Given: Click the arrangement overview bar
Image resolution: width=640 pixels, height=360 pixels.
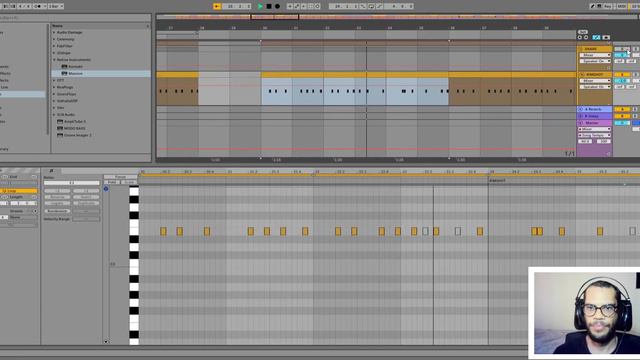Looking at the screenshot, I should 398,17.
